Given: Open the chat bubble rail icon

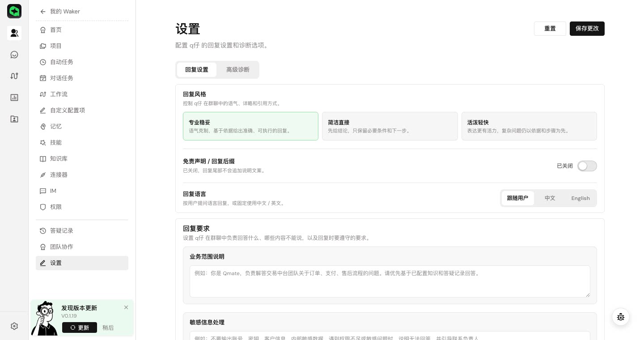Looking at the screenshot, I should coord(14,55).
